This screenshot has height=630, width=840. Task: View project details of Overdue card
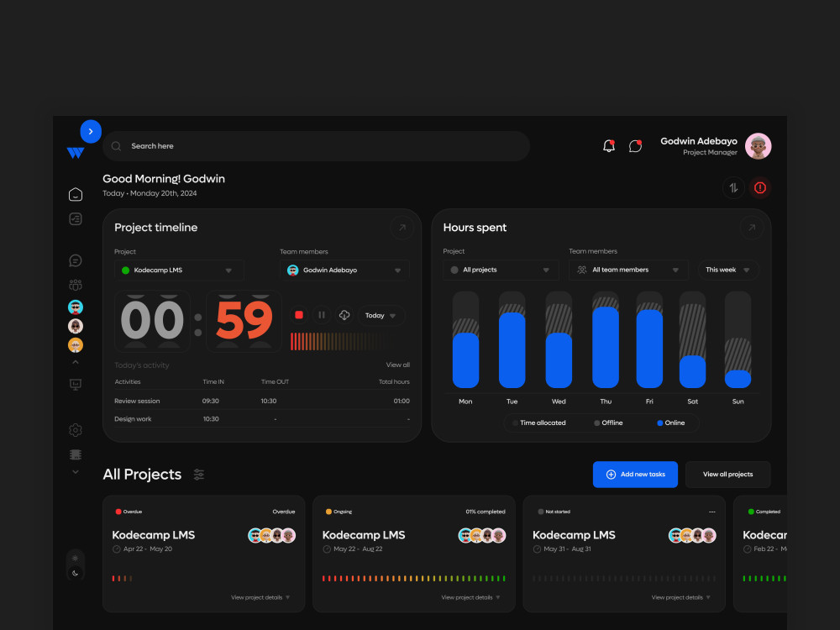(x=260, y=597)
